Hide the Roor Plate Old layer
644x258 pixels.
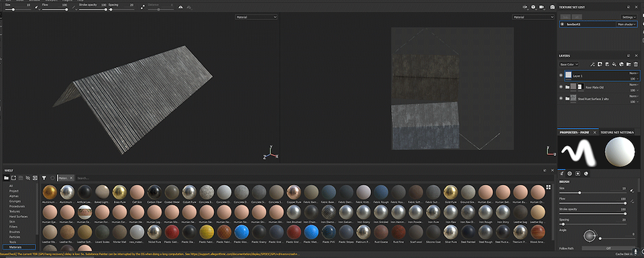[x=561, y=87]
